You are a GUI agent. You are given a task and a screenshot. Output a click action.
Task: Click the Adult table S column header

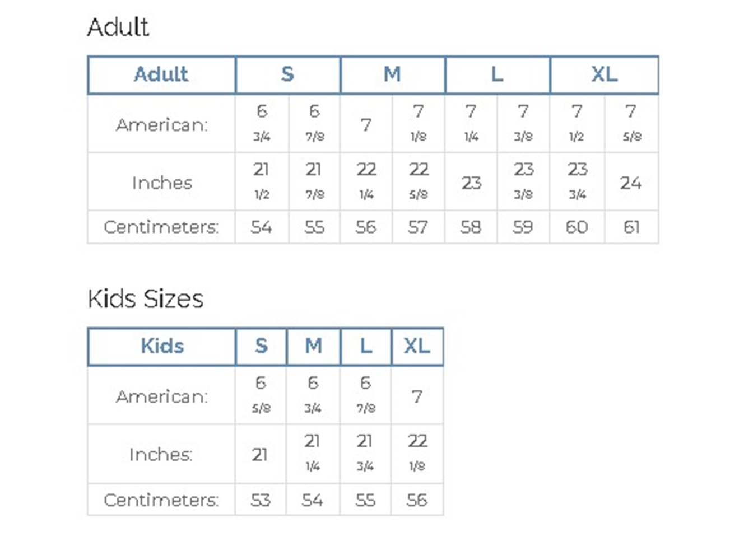(287, 74)
